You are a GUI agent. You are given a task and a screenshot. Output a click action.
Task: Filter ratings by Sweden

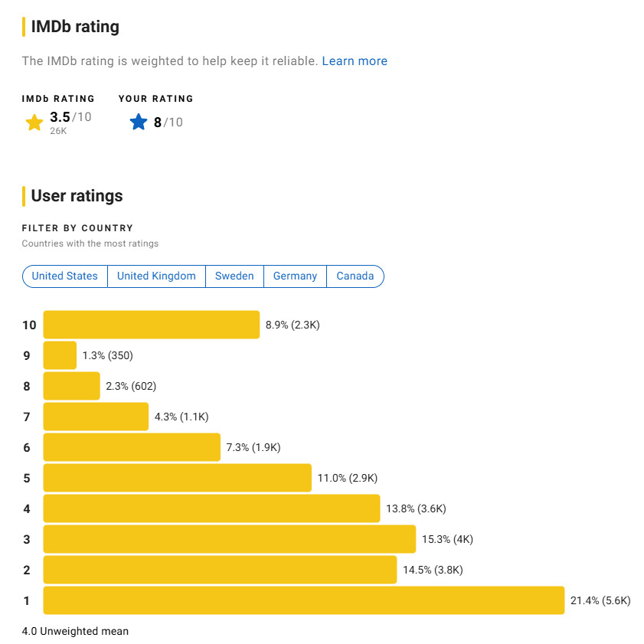(x=234, y=276)
